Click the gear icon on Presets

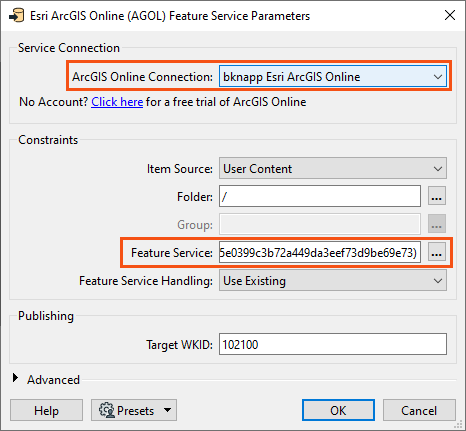107,410
